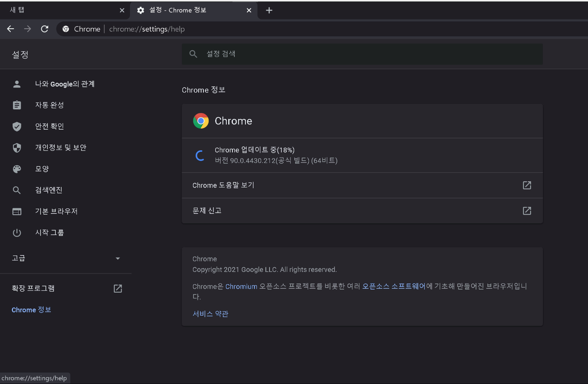588x384 pixels.
Task: Select Chrome 정보 in the sidebar
Action: (x=31, y=310)
